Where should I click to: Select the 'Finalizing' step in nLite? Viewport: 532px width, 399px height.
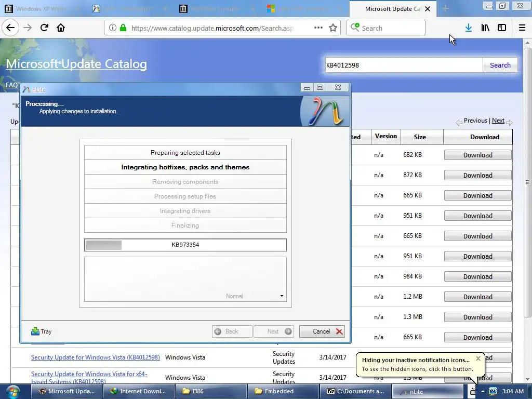185,225
